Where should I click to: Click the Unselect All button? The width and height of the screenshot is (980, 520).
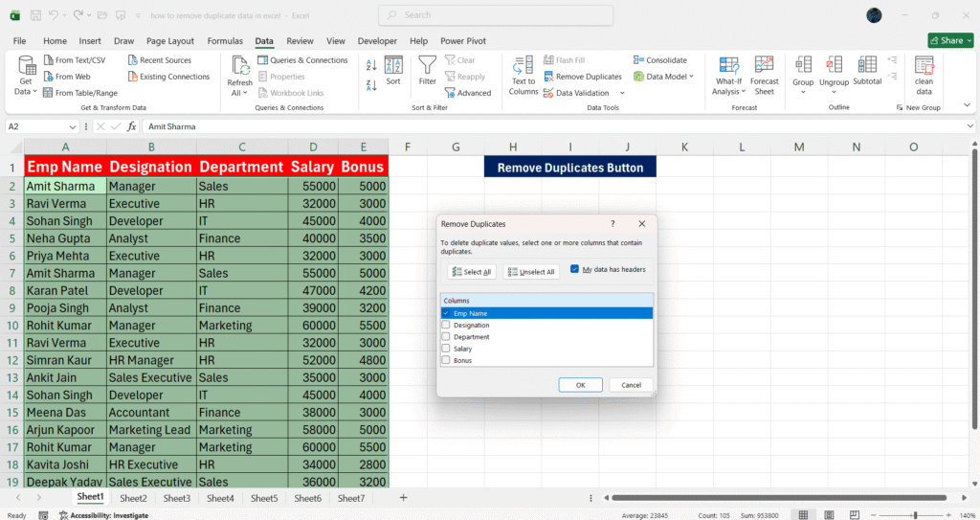pyautogui.click(x=531, y=272)
